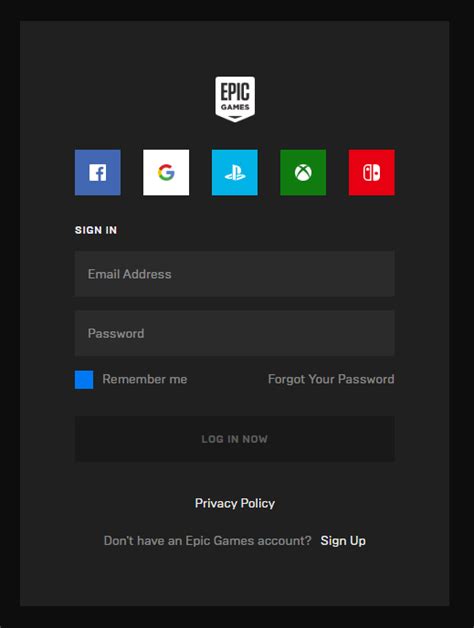This screenshot has height=628, width=474.
Task: Click the word GAMES in the logo
Action: tap(235, 107)
